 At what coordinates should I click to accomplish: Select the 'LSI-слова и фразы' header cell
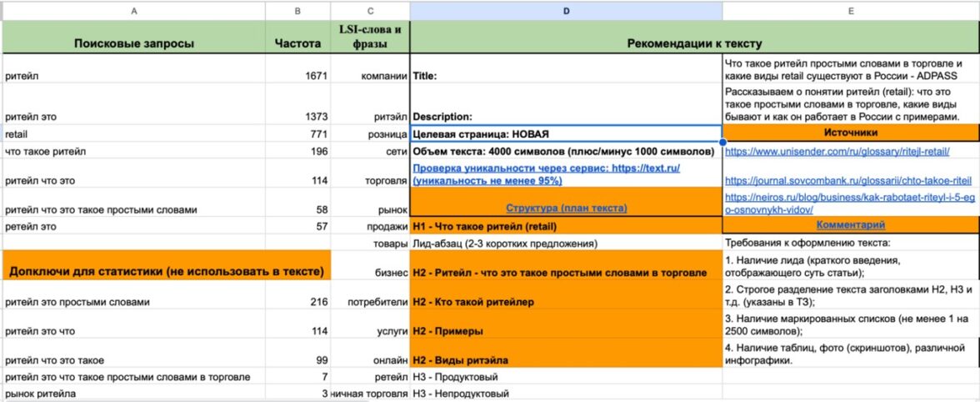(371, 38)
